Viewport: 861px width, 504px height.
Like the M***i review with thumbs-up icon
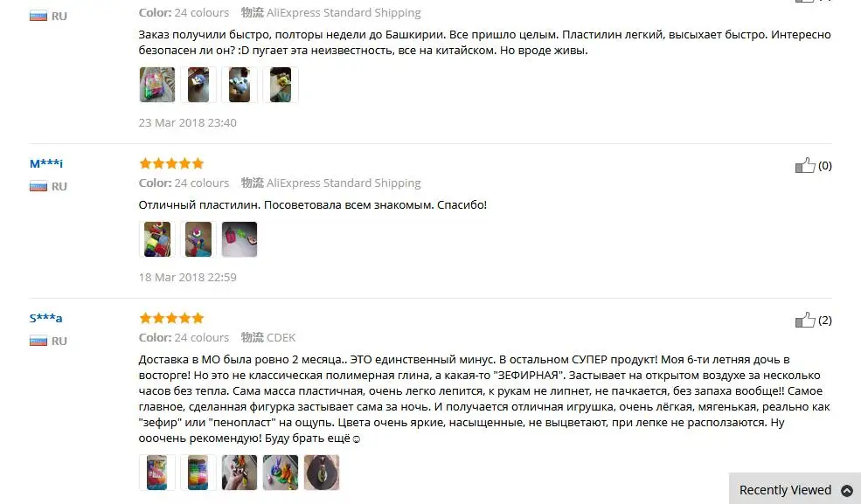(805, 165)
